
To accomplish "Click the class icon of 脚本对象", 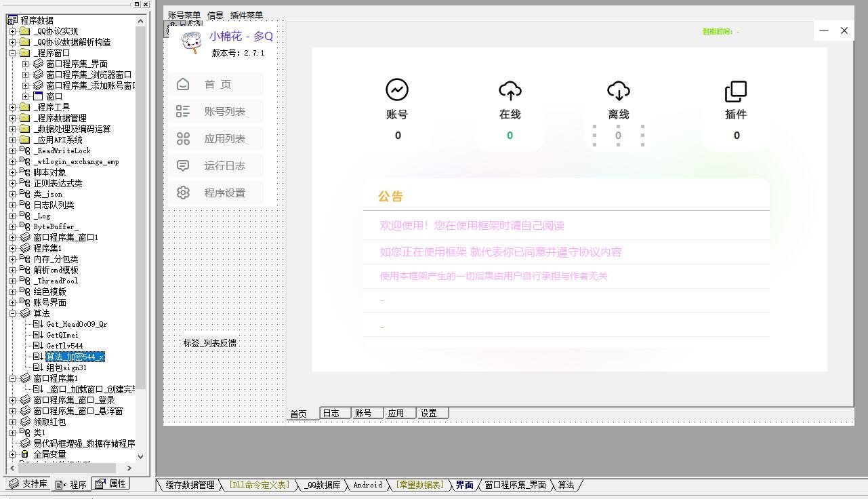I will pyautogui.click(x=25, y=172).
